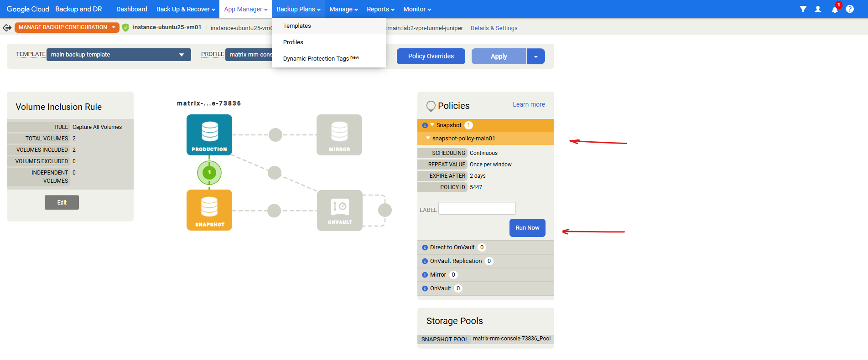Screen dimensions: 868x360
Task: Click the Mirror node icon
Action: 339,134
